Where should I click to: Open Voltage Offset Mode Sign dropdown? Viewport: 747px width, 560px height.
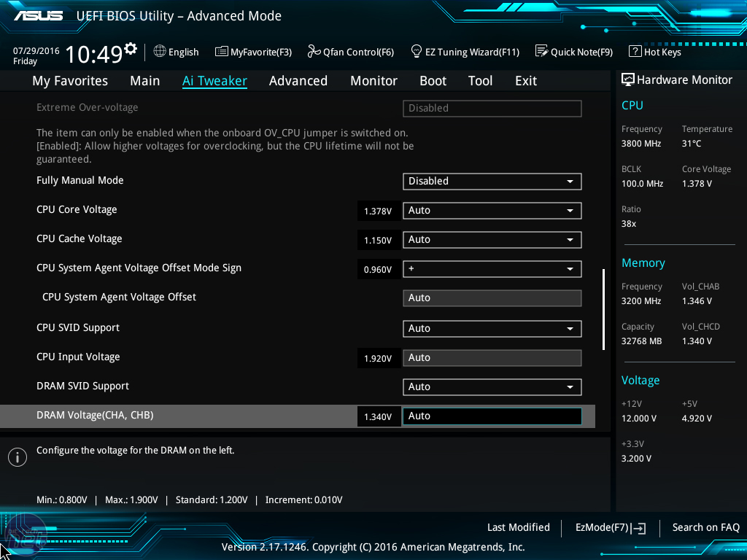492,269
